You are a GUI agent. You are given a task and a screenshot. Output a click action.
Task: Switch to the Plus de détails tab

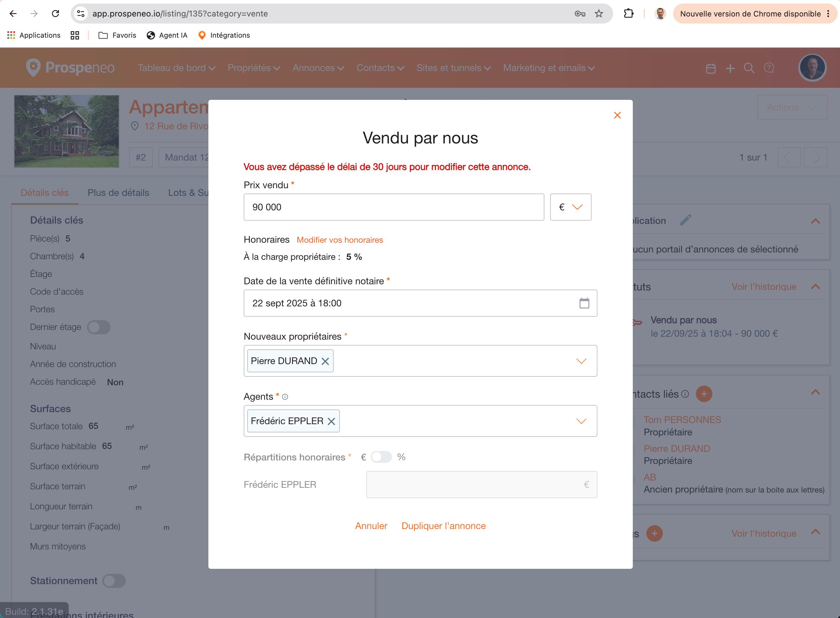118,193
